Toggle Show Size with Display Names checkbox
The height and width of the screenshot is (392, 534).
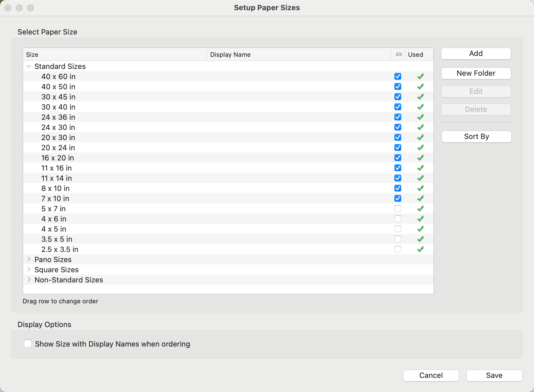point(28,344)
